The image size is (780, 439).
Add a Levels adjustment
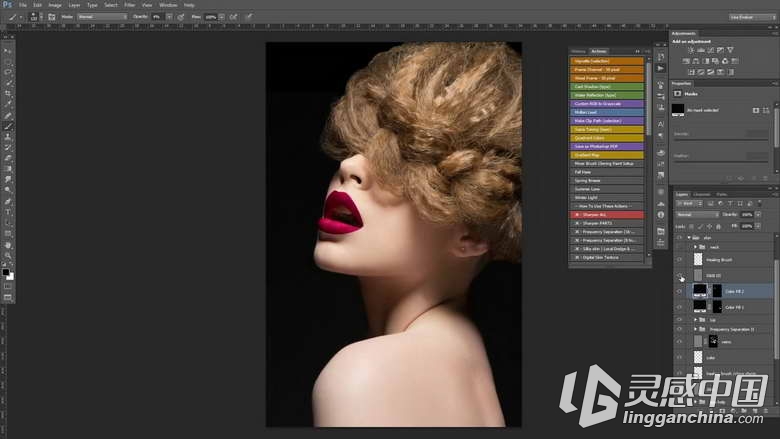tap(701, 50)
